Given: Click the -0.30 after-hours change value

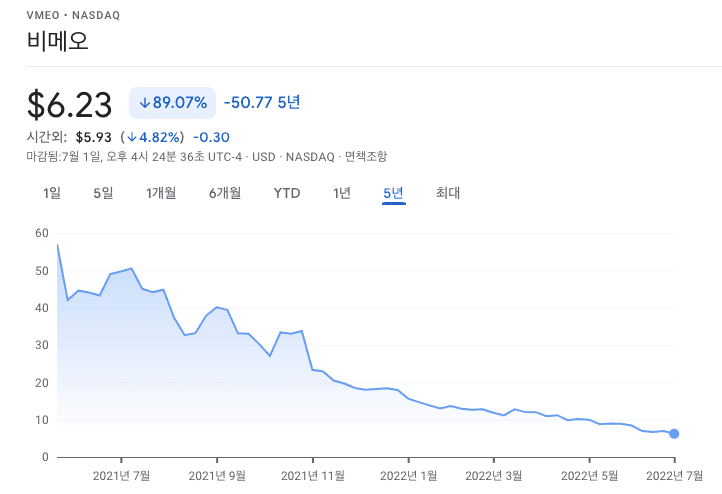Looking at the screenshot, I should click(211, 137).
